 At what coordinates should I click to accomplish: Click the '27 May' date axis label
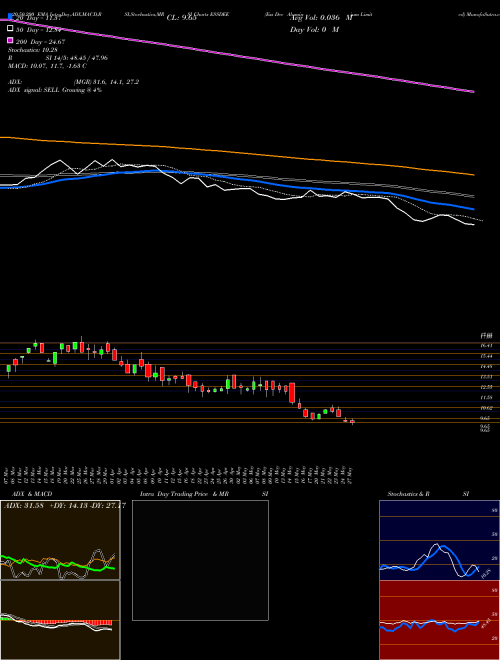point(351,476)
